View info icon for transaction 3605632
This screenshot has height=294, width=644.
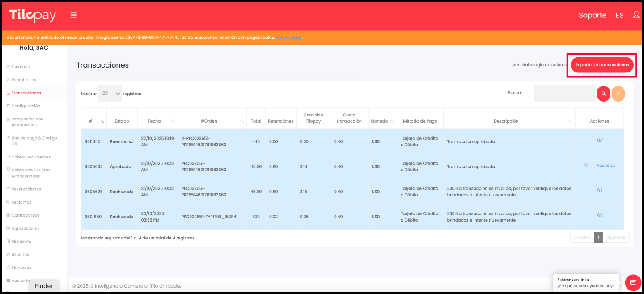pos(585,165)
